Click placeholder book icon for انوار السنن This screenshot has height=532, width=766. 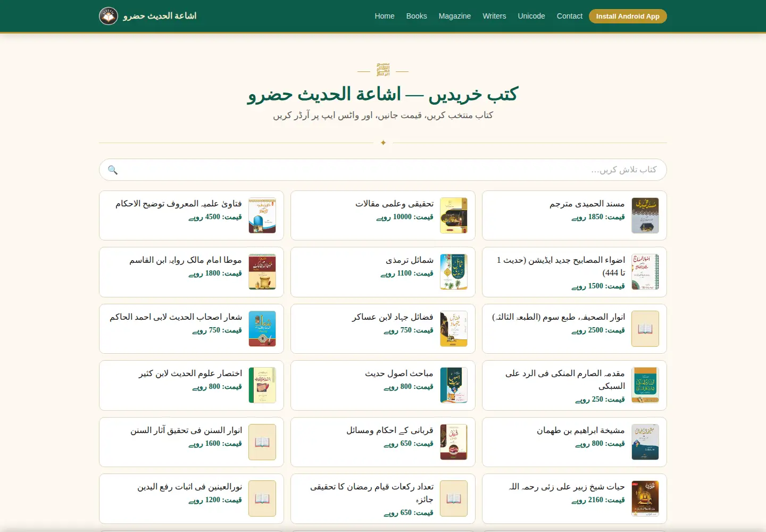[x=262, y=442]
